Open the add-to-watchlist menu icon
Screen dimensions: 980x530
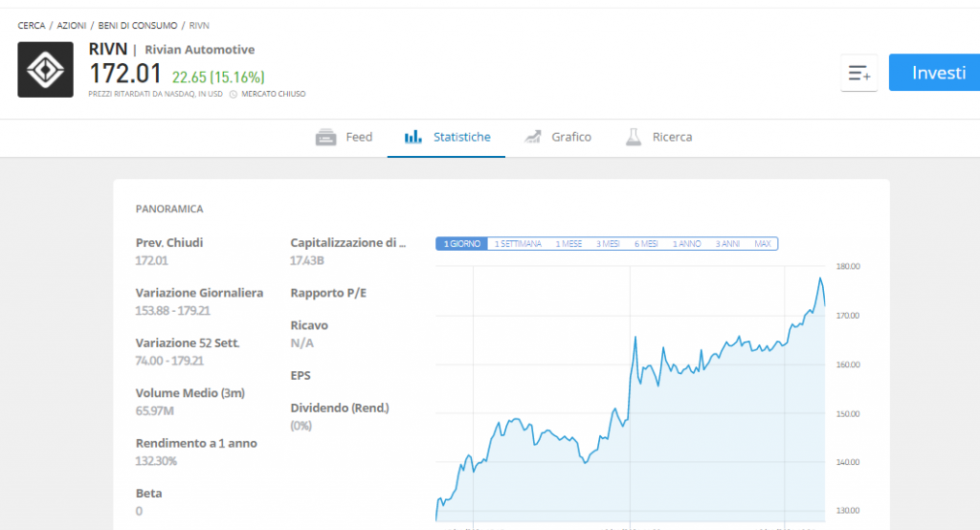[x=859, y=73]
